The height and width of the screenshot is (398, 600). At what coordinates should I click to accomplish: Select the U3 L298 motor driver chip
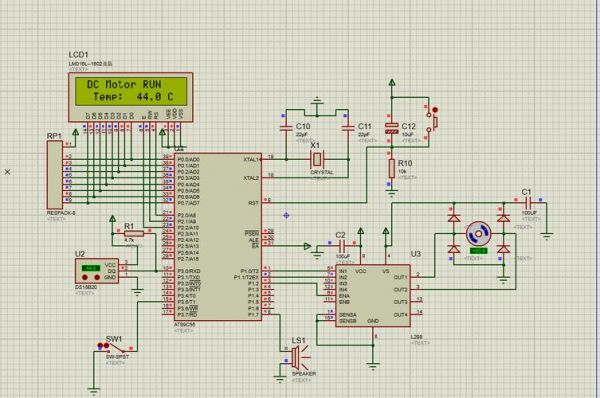tap(373, 295)
